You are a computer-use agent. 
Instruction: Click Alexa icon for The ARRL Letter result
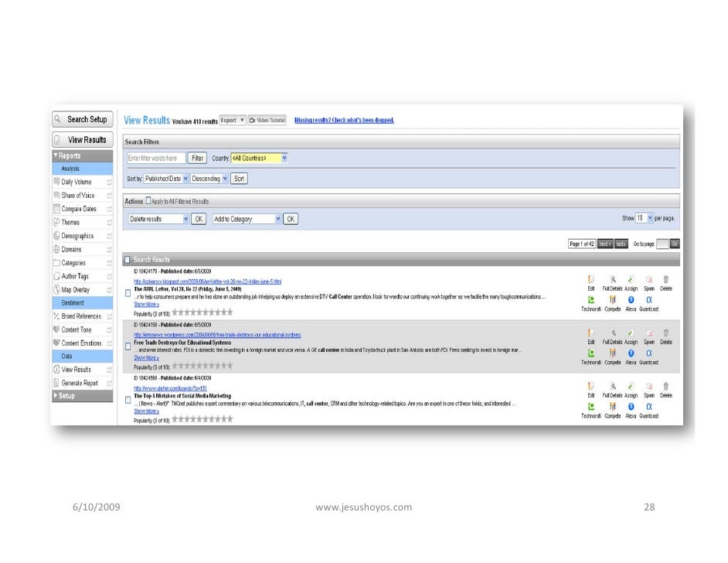point(631,299)
